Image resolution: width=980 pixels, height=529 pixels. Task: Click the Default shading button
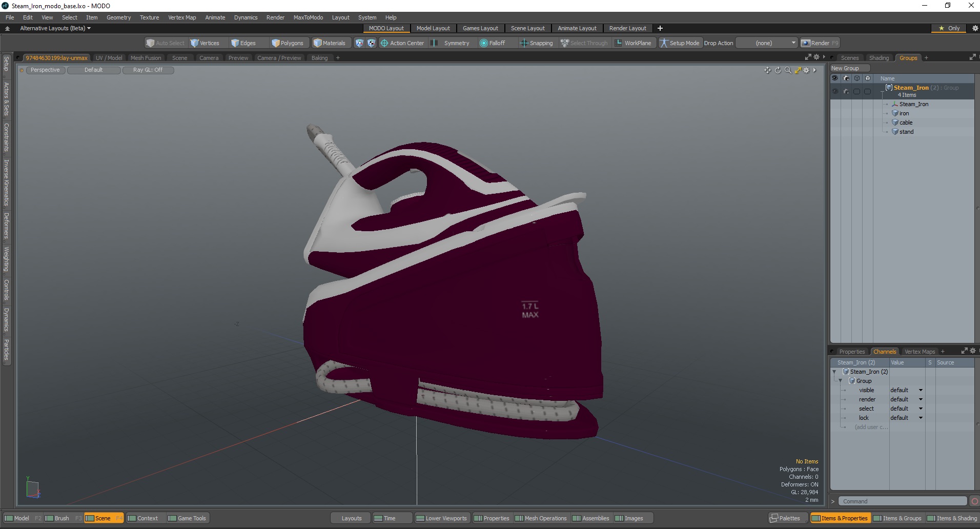[x=94, y=70]
